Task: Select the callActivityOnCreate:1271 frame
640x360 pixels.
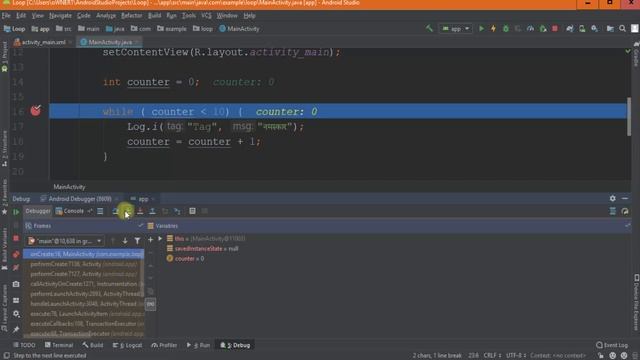Action: tap(83, 284)
